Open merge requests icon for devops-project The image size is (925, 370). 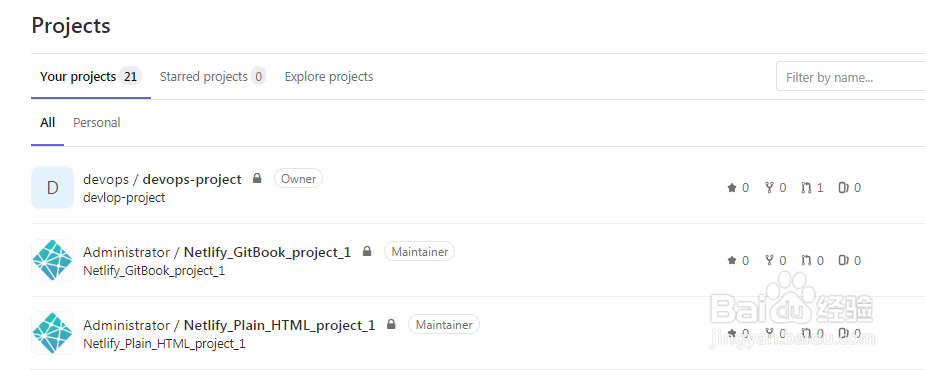[x=806, y=188]
